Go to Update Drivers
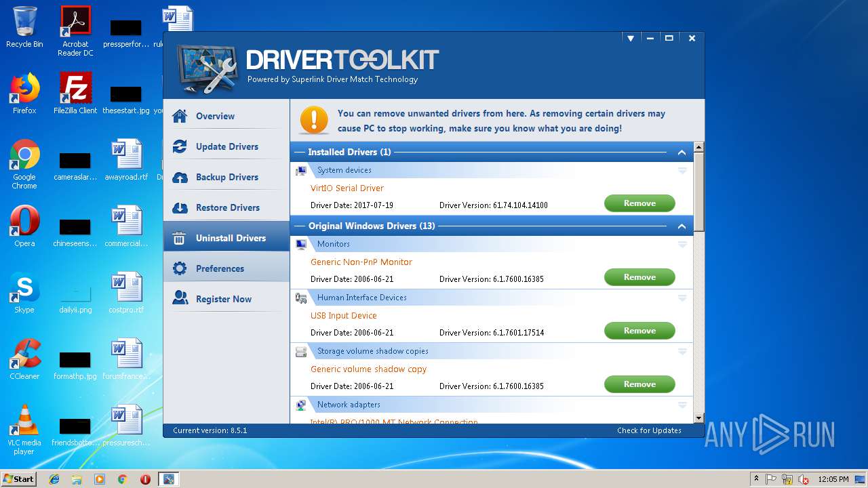This screenshot has width=868, height=488. coord(226,146)
